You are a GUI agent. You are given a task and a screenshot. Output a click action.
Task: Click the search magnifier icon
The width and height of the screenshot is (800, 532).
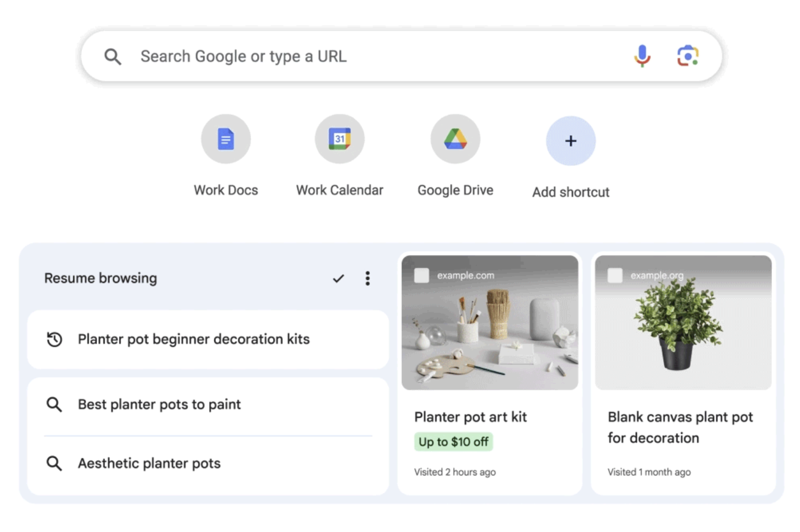point(113,56)
